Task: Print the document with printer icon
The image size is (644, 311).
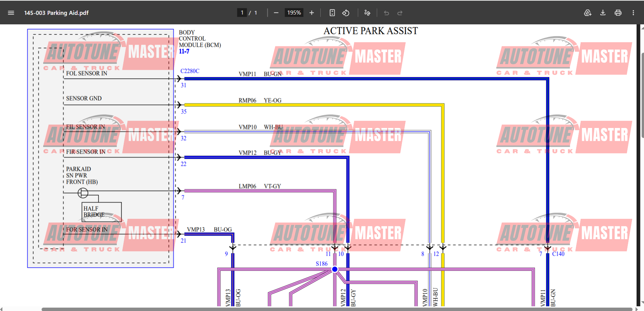Action: 618,13
